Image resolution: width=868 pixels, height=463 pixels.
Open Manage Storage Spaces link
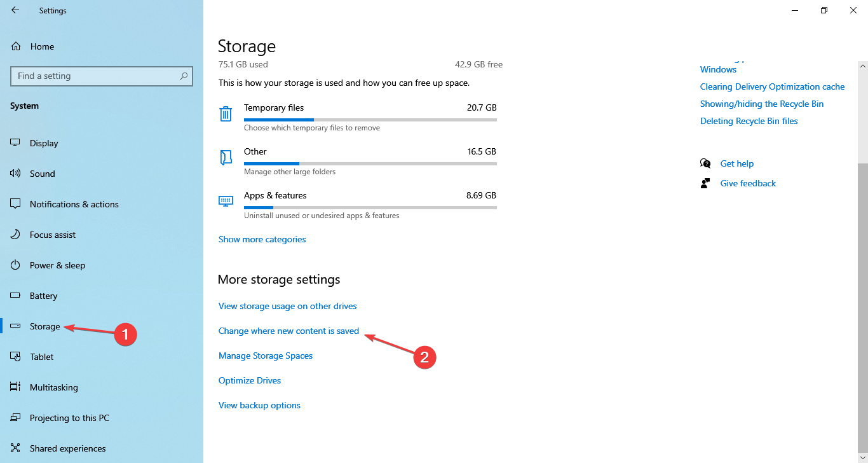click(266, 356)
